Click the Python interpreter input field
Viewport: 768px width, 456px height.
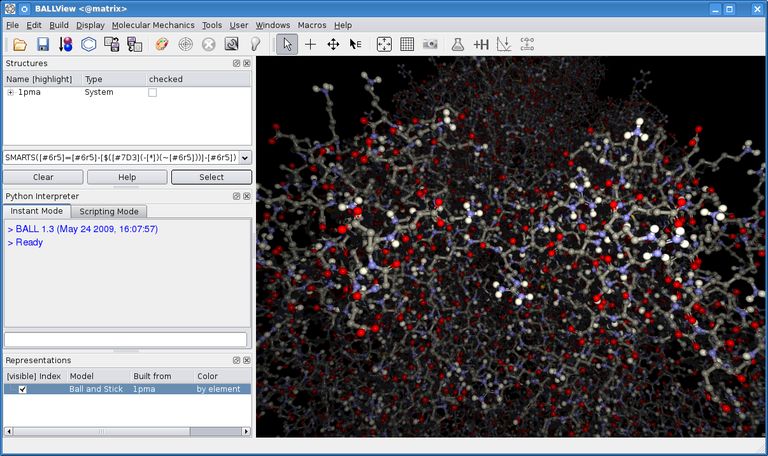(x=125, y=339)
